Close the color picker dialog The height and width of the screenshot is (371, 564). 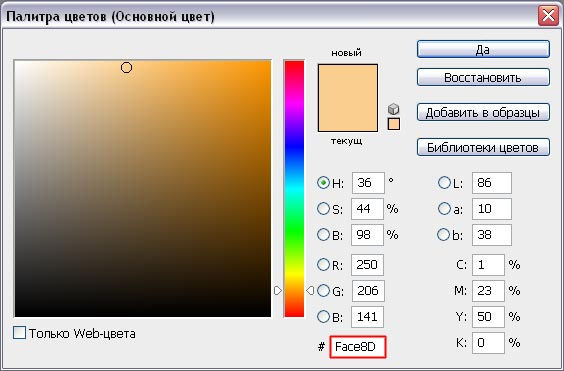click(548, 16)
